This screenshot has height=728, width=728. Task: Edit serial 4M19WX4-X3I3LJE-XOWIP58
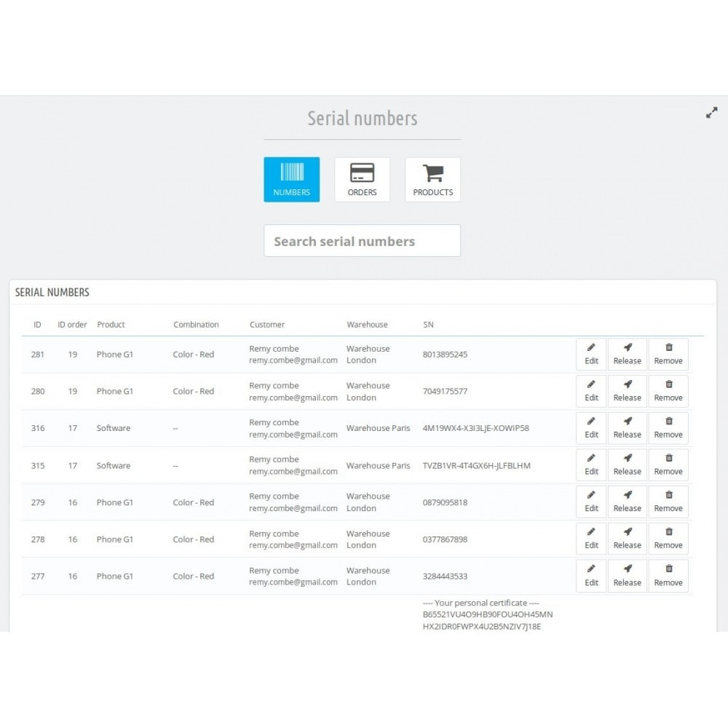tap(591, 428)
